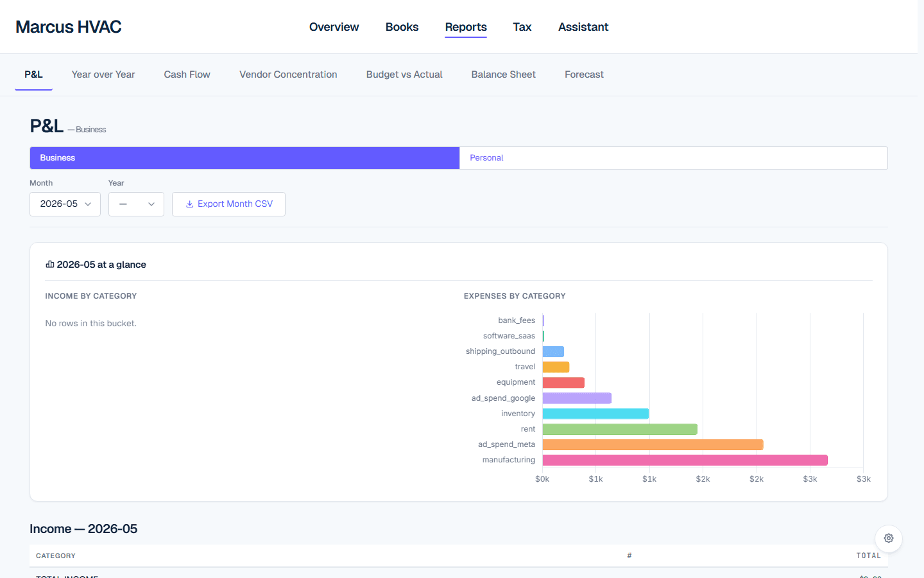Open the Year dropdown
Viewport: 924px width, 578px height.
[136, 204]
